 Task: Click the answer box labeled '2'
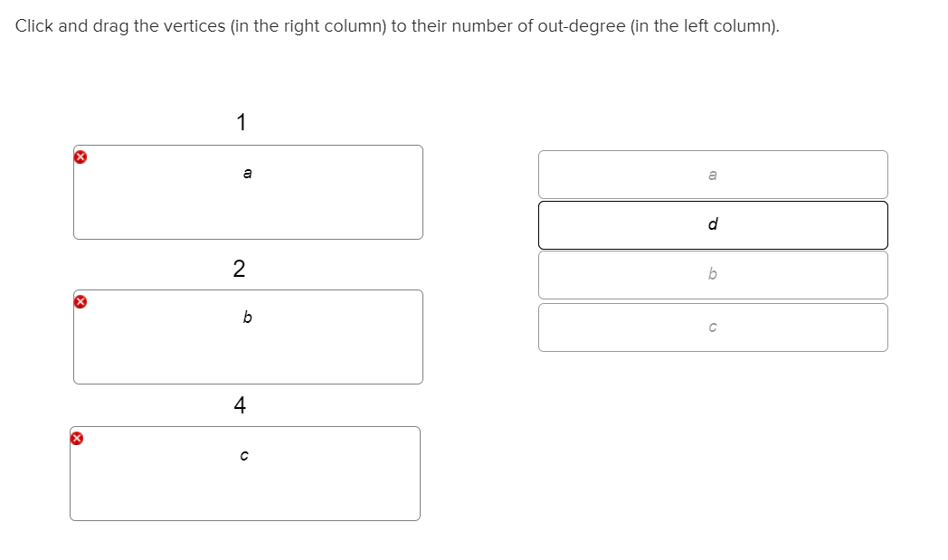tap(249, 337)
